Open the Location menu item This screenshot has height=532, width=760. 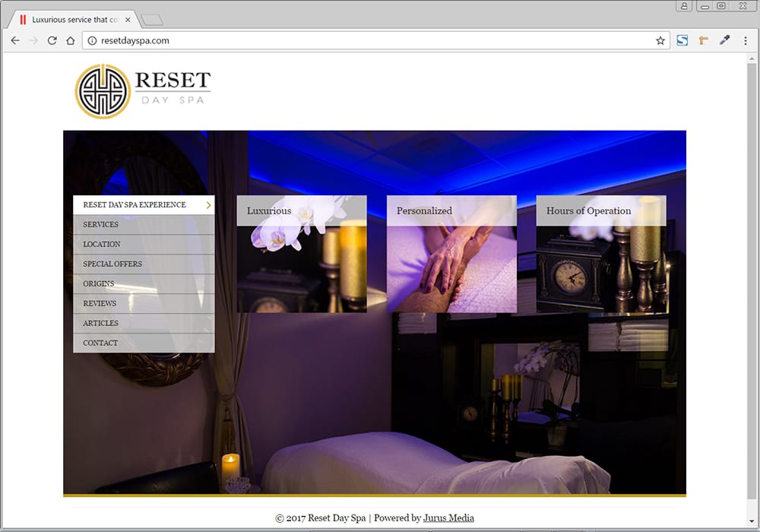144,245
